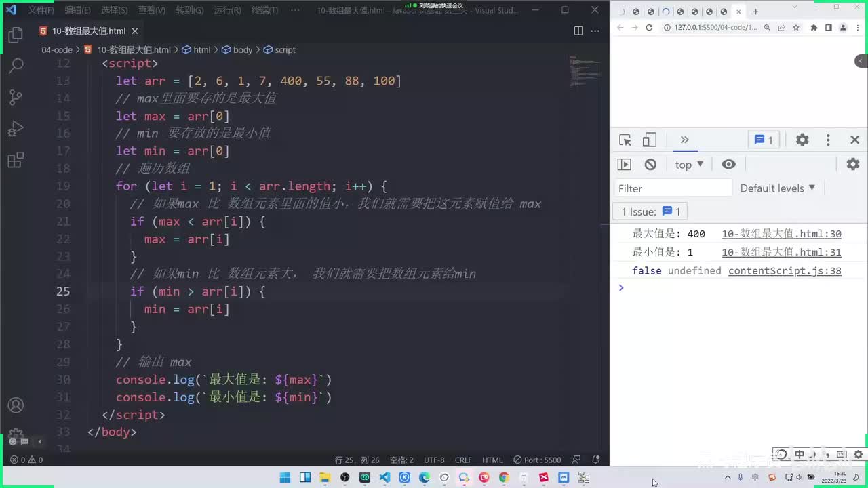Open DevTools customize three-dot menu

pyautogui.click(x=828, y=140)
